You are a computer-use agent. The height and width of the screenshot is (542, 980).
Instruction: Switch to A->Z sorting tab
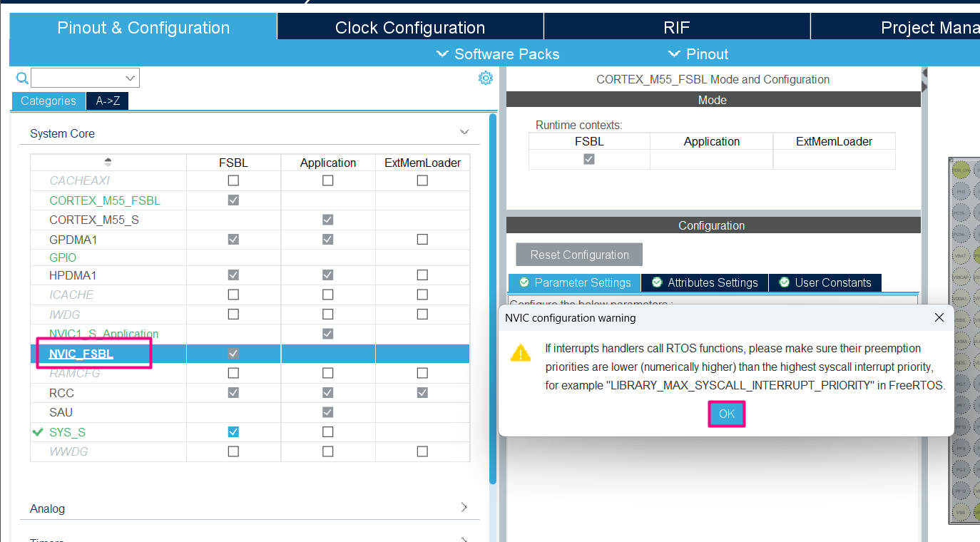pos(106,101)
